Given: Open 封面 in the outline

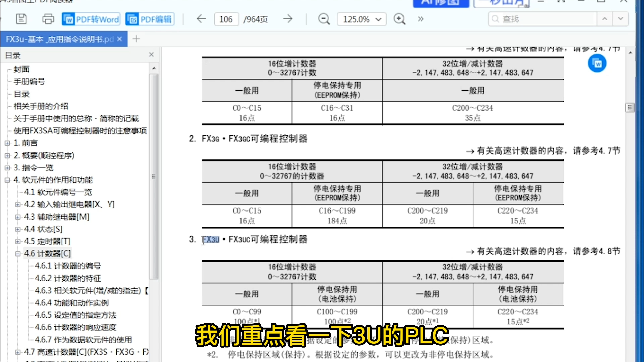Looking at the screenshot, I should pyautogui.click(x=21, y=69).
